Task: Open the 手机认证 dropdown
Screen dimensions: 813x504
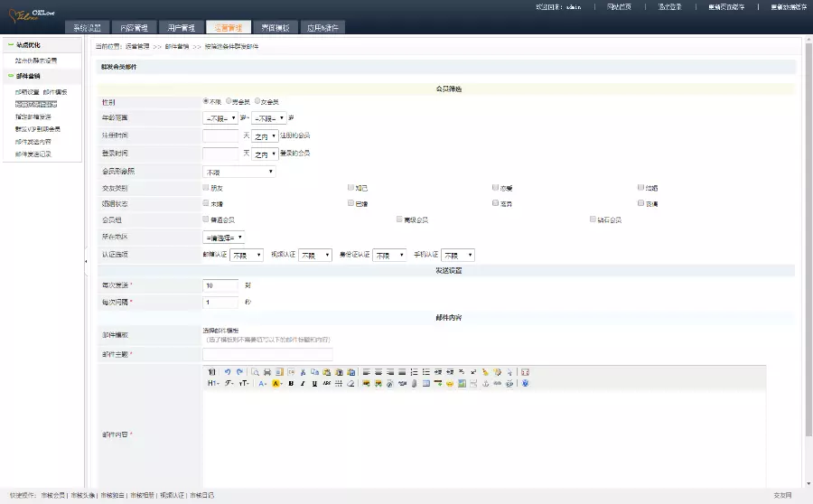Action: click(x=458, y=255)
